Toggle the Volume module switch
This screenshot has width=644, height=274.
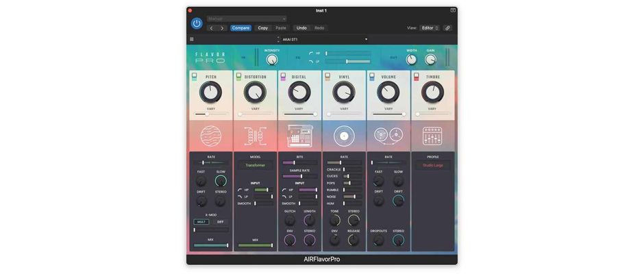(x=372, y=77)
